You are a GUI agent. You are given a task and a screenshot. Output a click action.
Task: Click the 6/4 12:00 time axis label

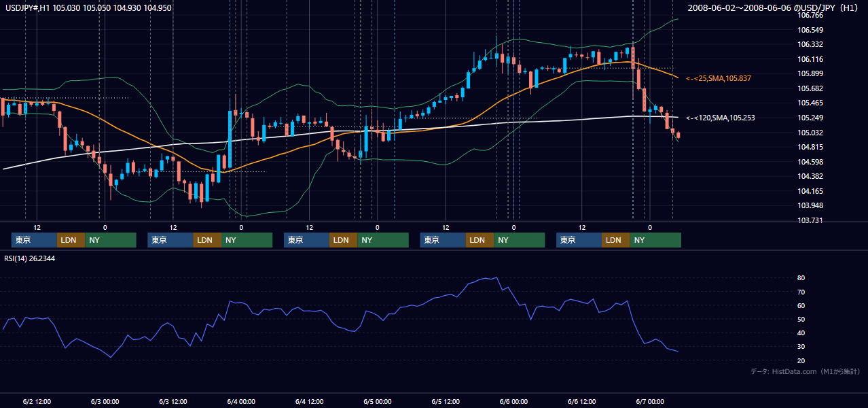[309, 401]
